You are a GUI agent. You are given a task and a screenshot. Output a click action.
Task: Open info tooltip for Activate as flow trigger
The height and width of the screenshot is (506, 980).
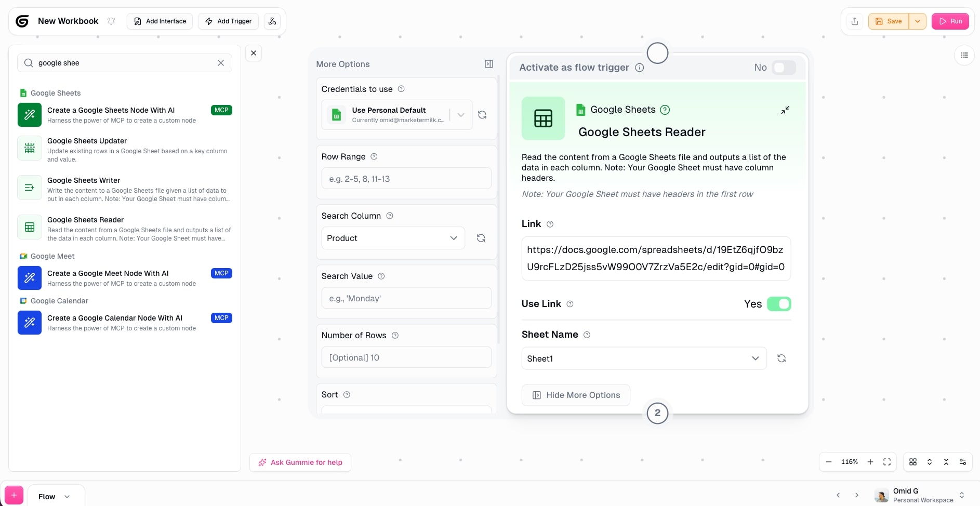coord(640,68)
